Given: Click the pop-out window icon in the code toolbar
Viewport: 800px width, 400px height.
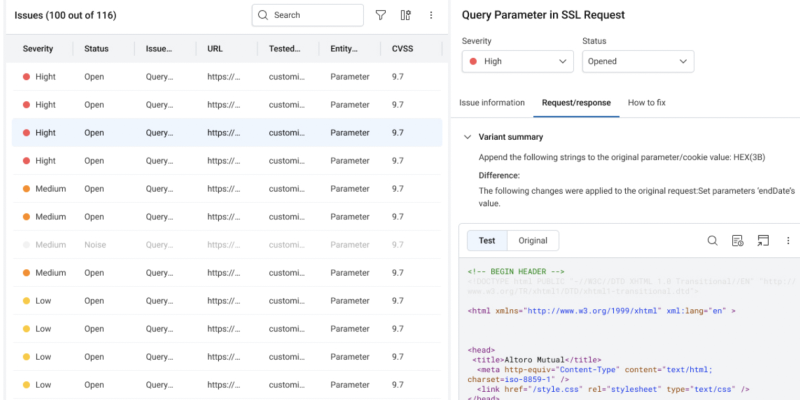Looking at the screenshot, I should click(x=763, y=240).
